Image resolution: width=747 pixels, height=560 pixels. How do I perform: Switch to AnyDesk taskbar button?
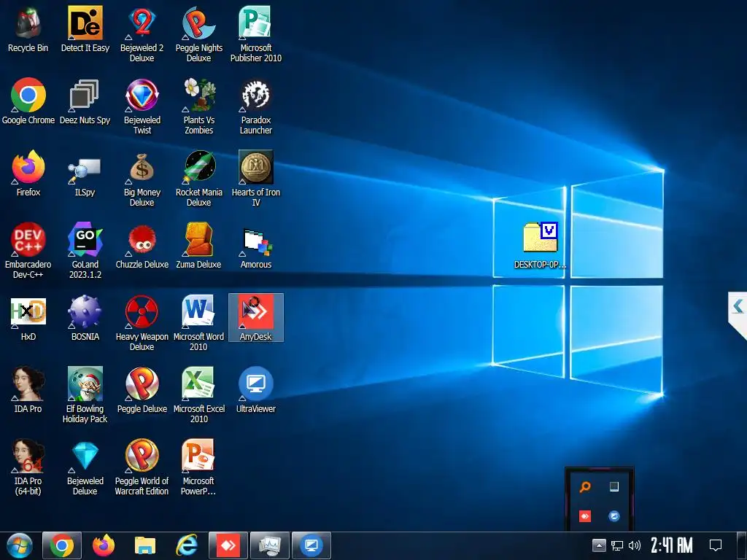pos(228,545)
